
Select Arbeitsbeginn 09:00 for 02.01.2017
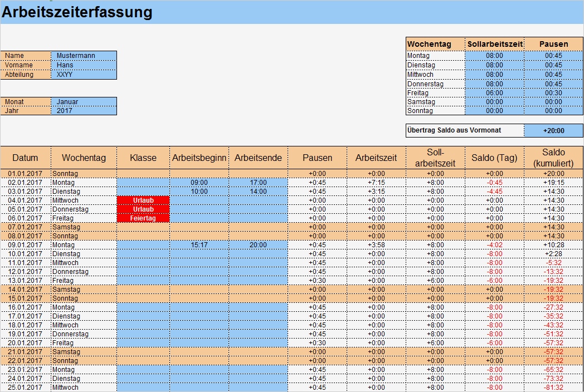(x=199, y=182)
